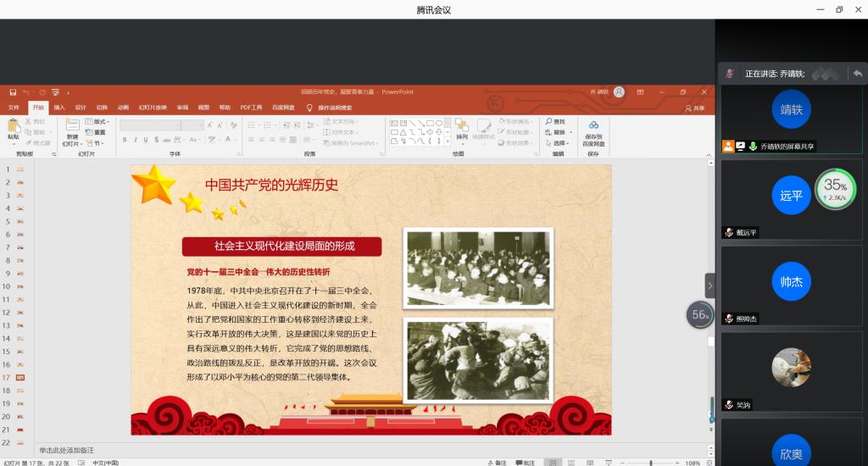
Task: Open the 插入 ribbon tab
Action: [59, 108]
